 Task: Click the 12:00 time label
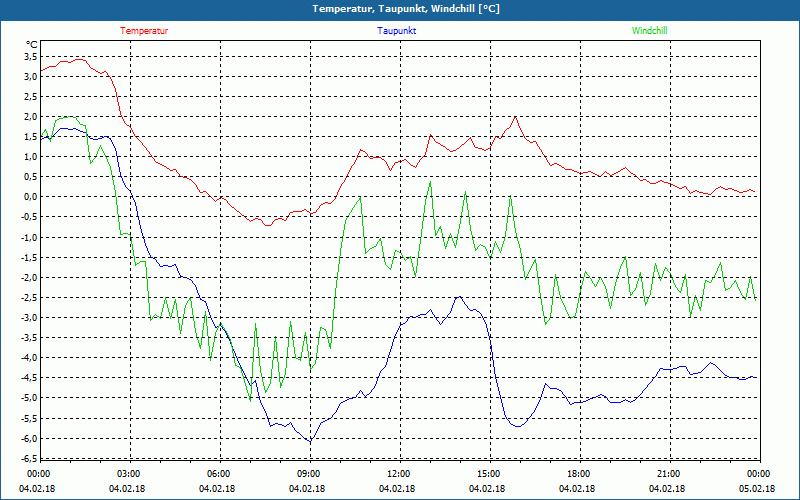pyautogui.click(x=398, y=474)
